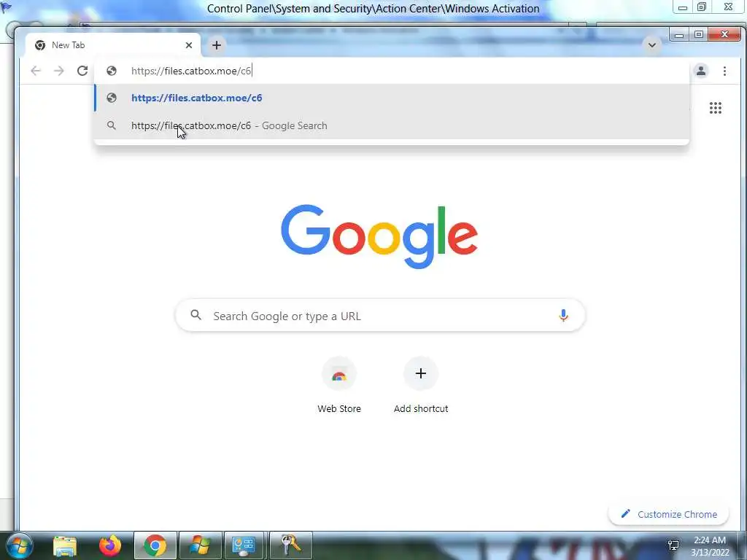The image size is (747, 560).
Task: Click the globe icon beside the address bar
Action: tap(112, 71)
